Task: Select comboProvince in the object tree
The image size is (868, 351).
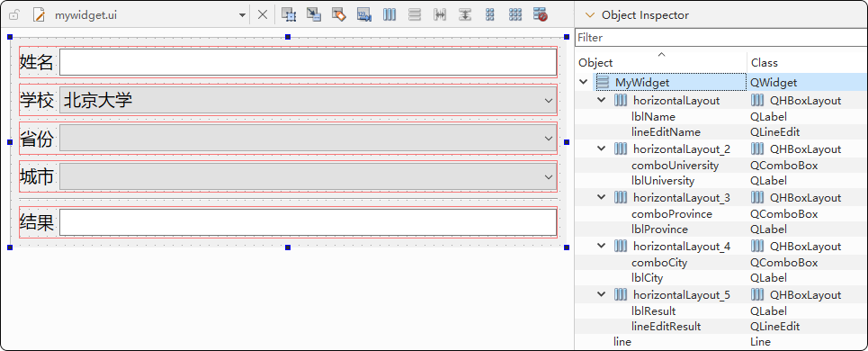Action: 672,214
